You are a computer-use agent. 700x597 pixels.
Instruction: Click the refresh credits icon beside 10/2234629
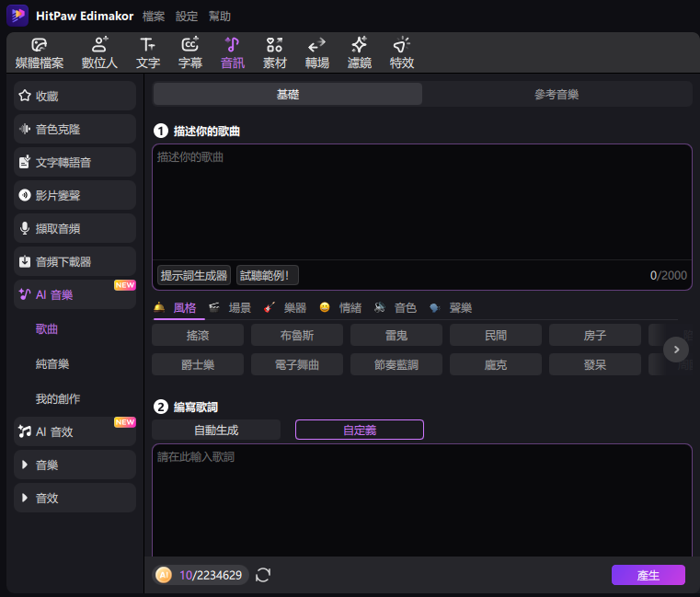click(x=263, y=575)
